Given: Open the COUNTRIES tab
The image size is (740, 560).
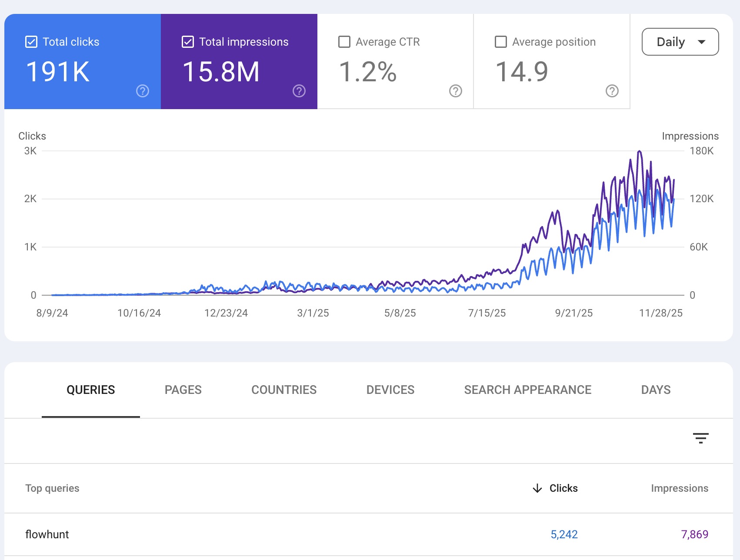Looking at the screenshot, I should [x=283, y=390].
